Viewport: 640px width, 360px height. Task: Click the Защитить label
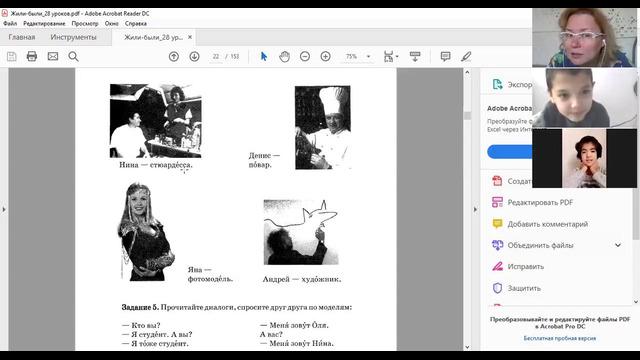524,288
